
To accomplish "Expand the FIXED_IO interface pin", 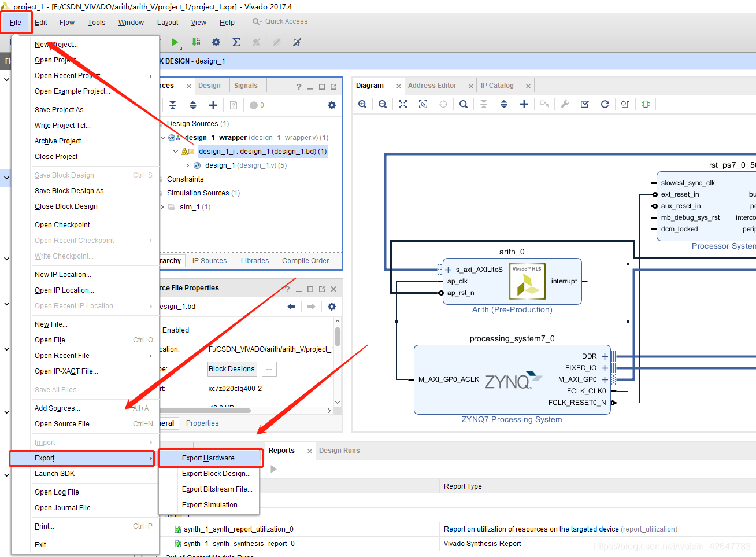I will click(x=605, y=368).
